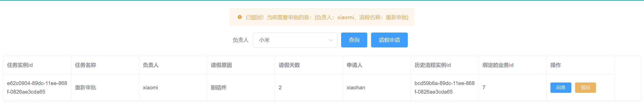
Task: Expand the 负责人 dropdown arrow
Action: [x=331, y=40]
